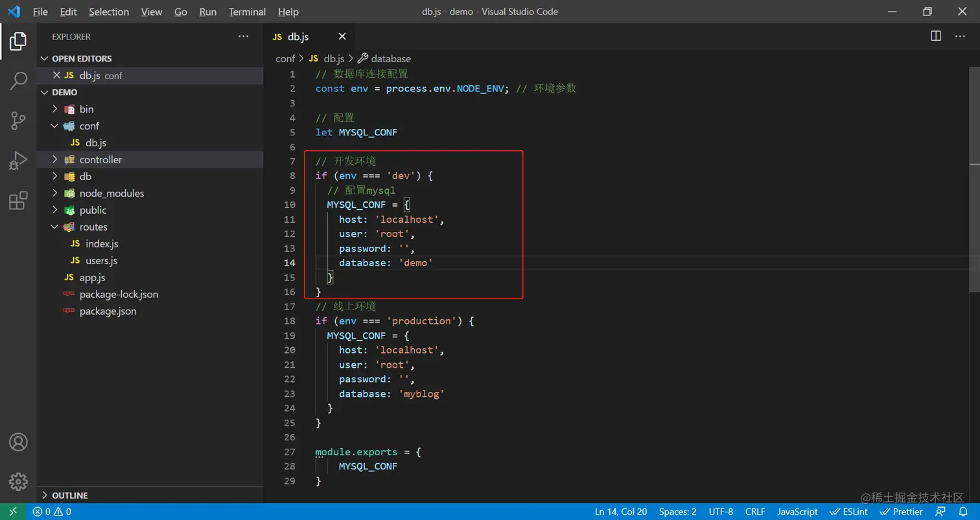Image resolution: width=980 pixels, height=520 pixels.
Task: Click 'myblog' database value on line 23
Action: [x=421, y=394]
